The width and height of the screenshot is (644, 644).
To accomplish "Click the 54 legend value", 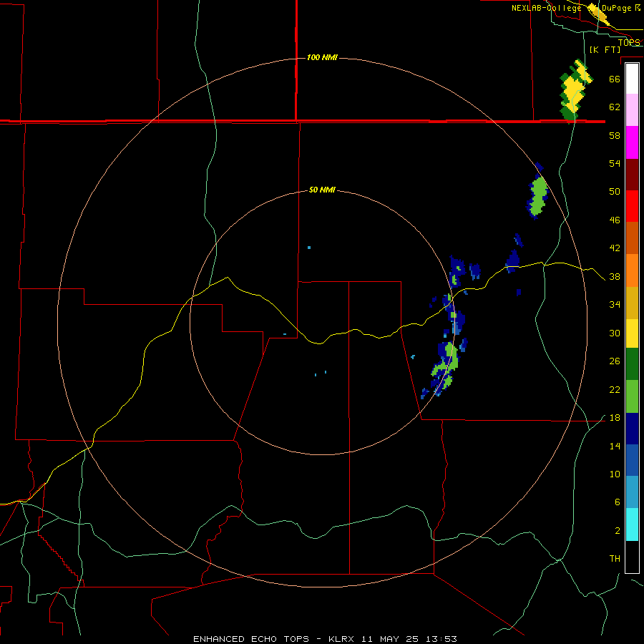I will pyautogui.click(x=615, y=163).
